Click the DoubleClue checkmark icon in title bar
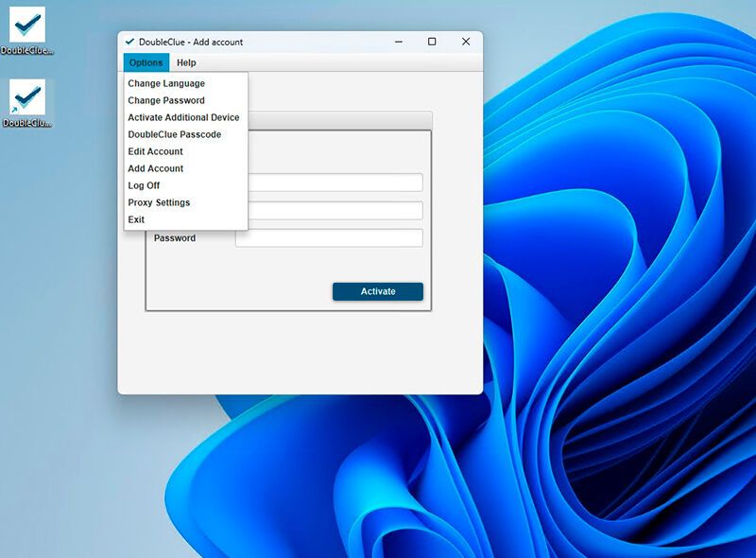Screen dimensions: 756x558 tap(129, 42)
